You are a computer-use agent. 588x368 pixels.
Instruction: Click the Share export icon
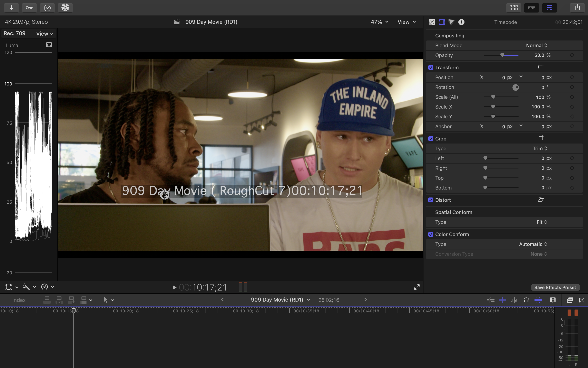[x=577, y=8]
